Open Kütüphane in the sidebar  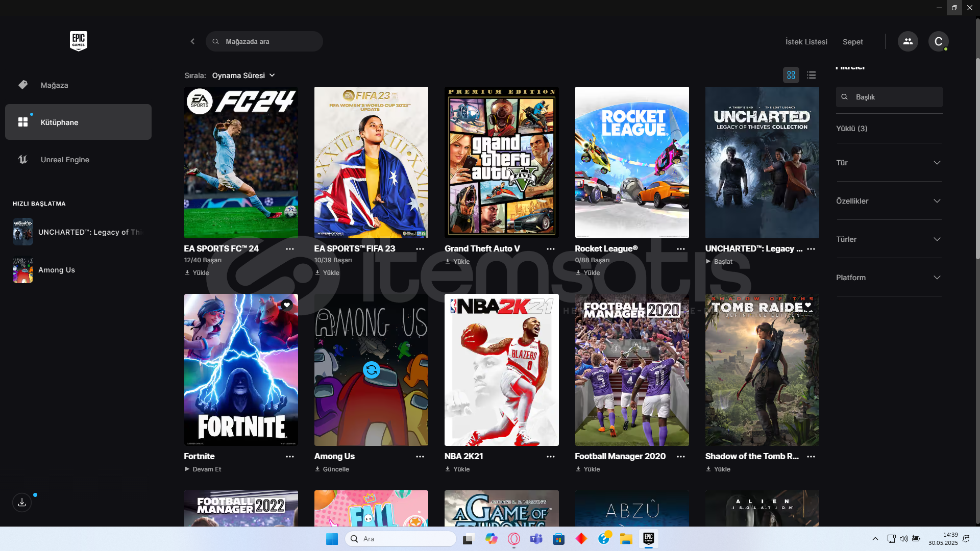[78, 122]
